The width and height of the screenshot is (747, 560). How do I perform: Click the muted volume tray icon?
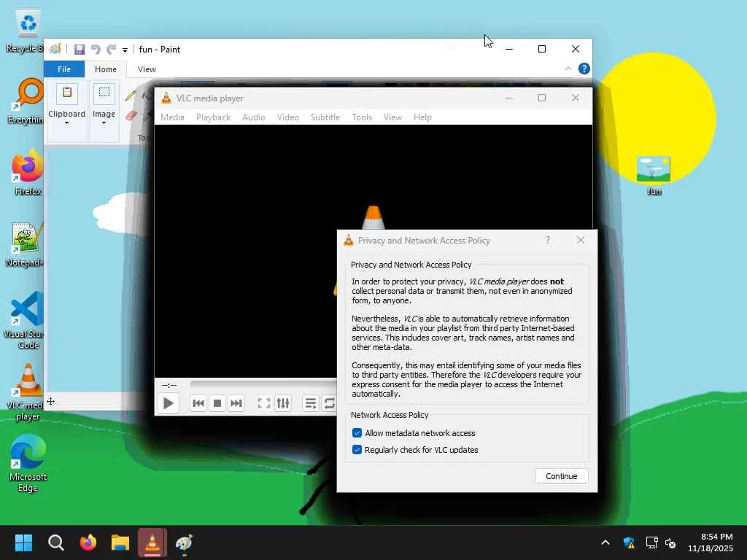click(670, 542)
